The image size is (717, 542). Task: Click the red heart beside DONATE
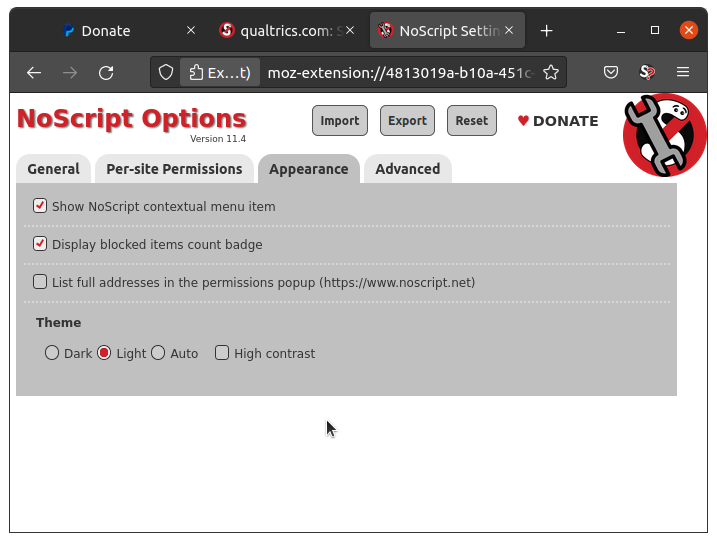pyautogui.click(x=523, y=121)
